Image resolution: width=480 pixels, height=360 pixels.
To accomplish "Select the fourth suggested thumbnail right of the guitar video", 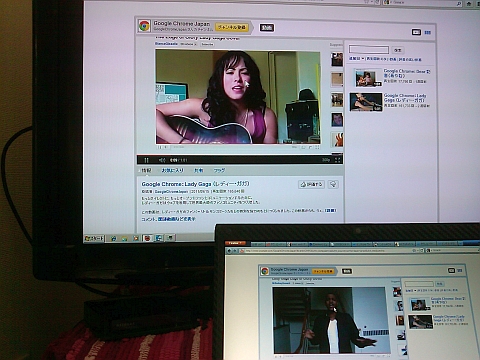I will coord(337,120).
